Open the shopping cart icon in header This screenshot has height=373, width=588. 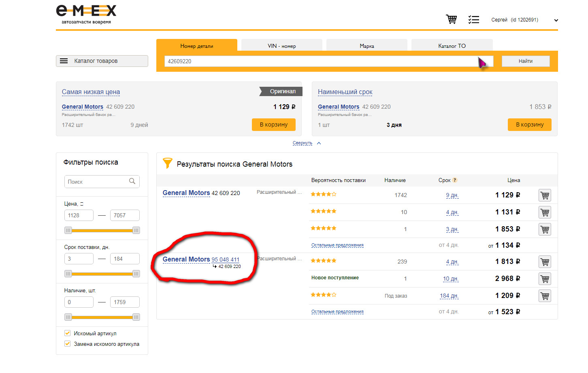click(452, 19)
